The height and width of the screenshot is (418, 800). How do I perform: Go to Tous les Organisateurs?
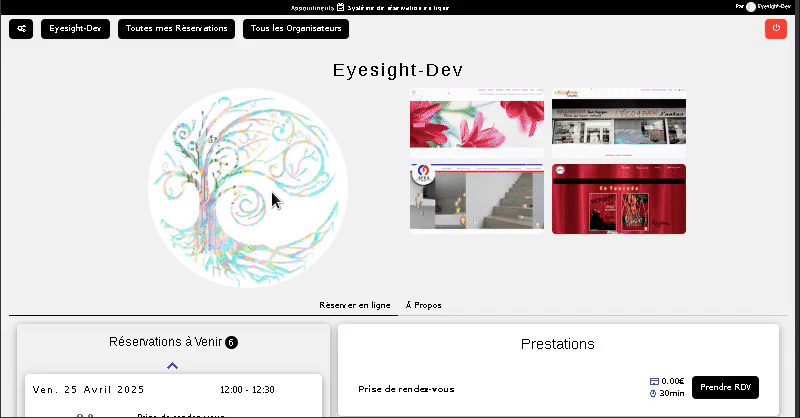point(295,29)
